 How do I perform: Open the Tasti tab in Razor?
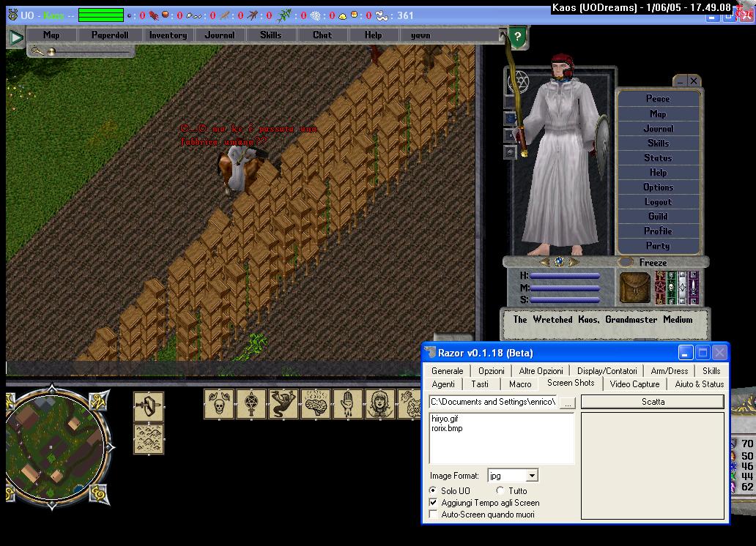(x=480, y=384)
